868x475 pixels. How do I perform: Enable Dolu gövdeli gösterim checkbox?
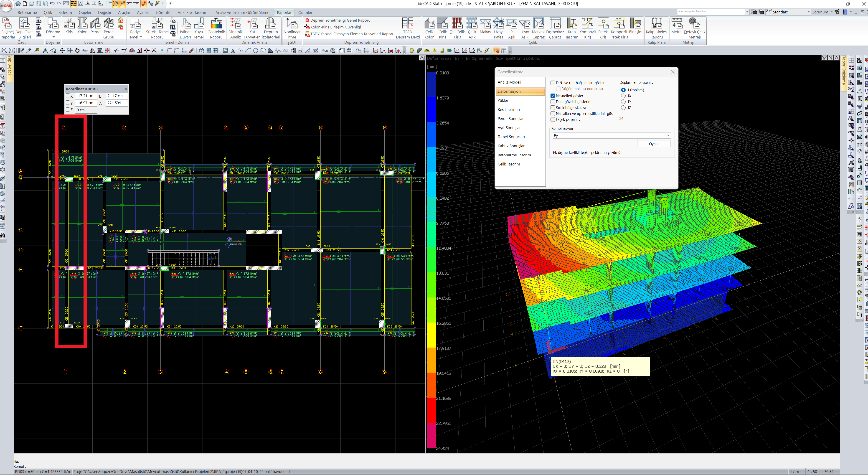click(553, 102)
